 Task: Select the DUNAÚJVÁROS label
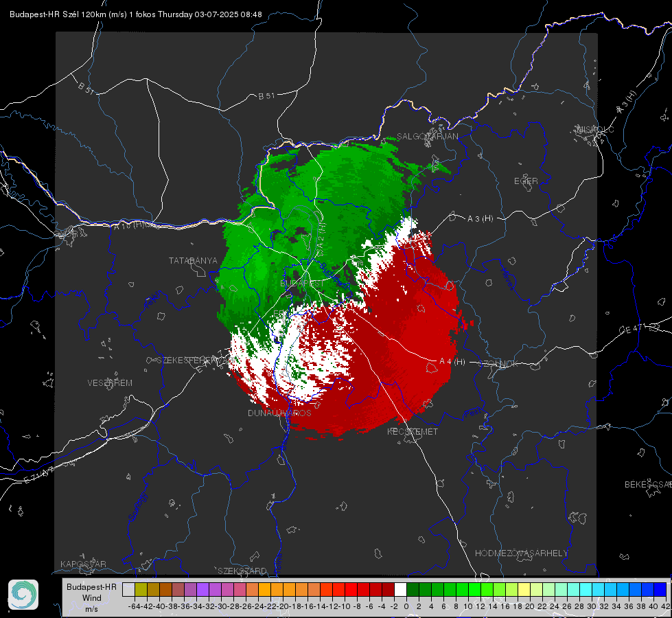pos(279,413)
